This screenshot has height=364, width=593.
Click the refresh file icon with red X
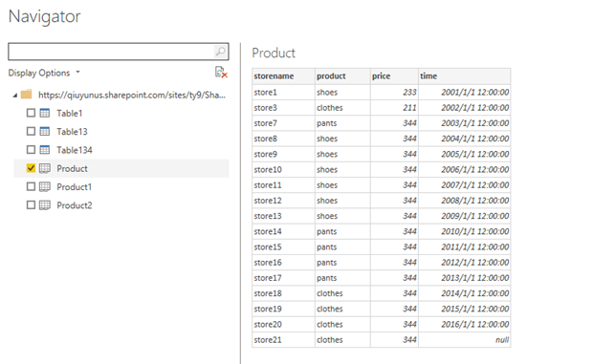tap(221, 72)
